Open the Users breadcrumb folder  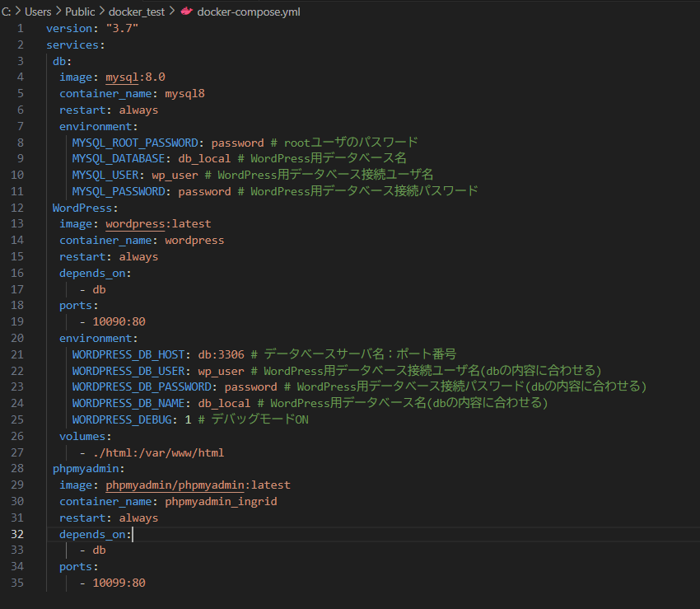coord(38,12)
